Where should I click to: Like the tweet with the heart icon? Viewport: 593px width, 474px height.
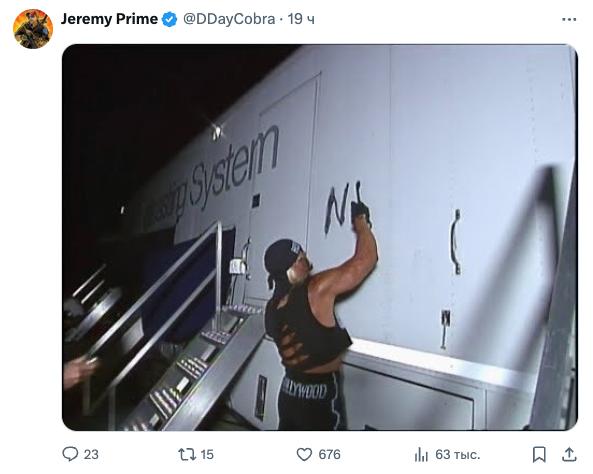(304, 454)
